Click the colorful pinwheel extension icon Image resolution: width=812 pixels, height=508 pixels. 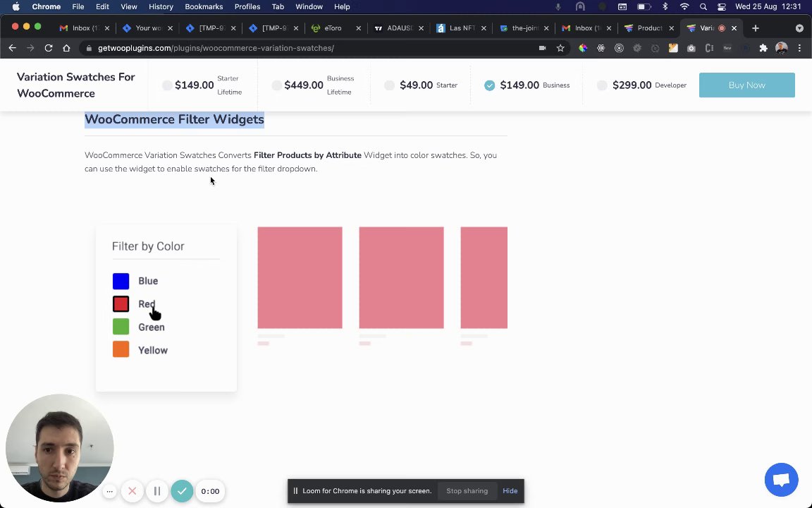point(583,48)
